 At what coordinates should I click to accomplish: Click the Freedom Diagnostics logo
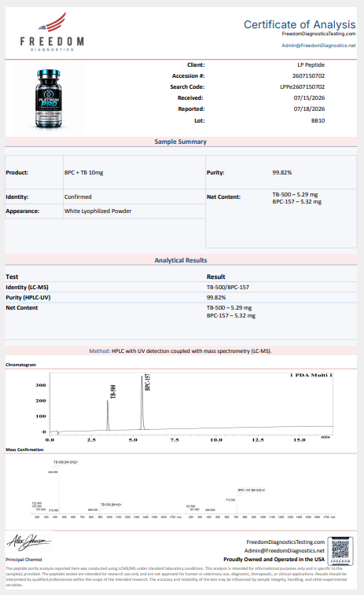(52, 31)
